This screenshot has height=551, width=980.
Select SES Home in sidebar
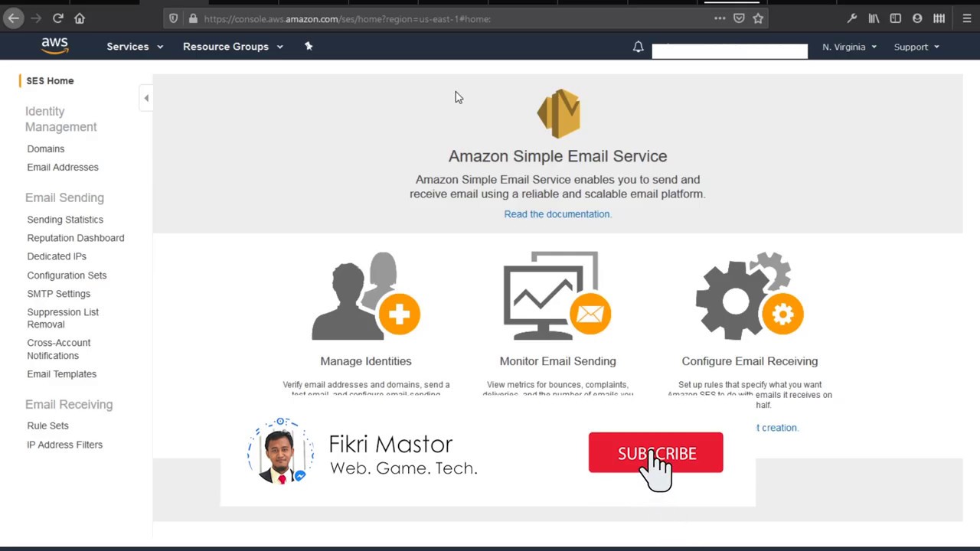click(x=50, y=80)
